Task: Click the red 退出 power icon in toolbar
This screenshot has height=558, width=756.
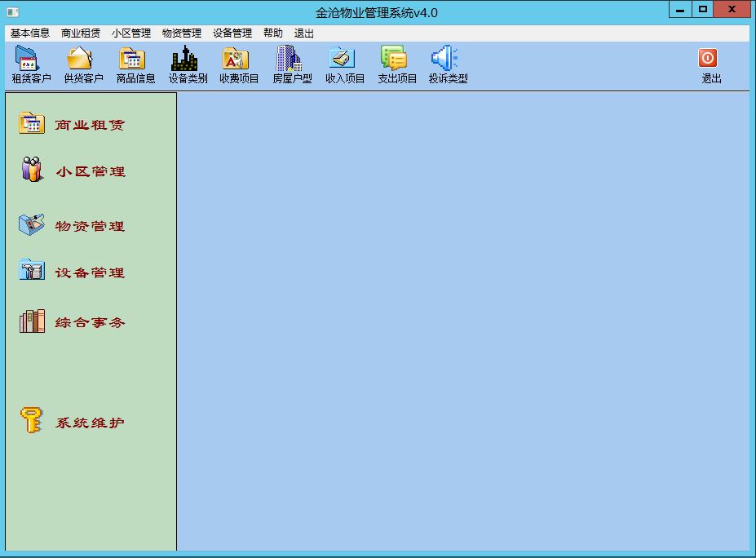Action: click(708, 58)
